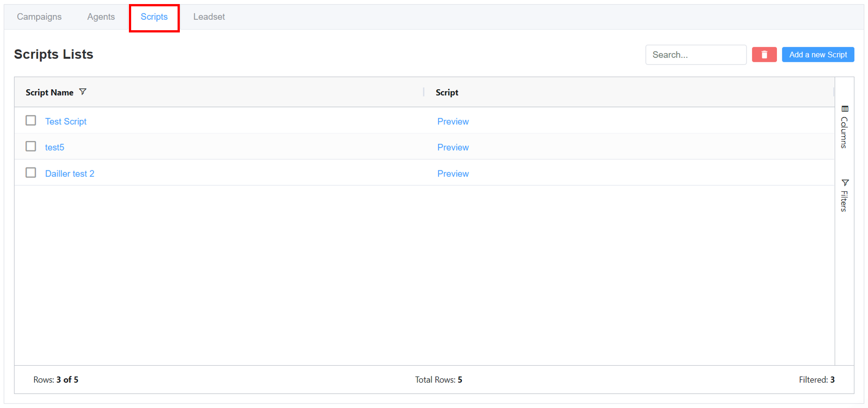Click the Columns panel grid icon
The width and height of the screenshot is (868, 408).
tap(845, 109)
